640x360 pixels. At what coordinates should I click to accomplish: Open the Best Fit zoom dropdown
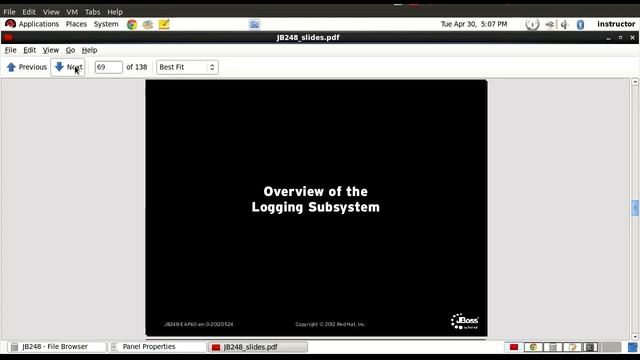coord(187,67)
